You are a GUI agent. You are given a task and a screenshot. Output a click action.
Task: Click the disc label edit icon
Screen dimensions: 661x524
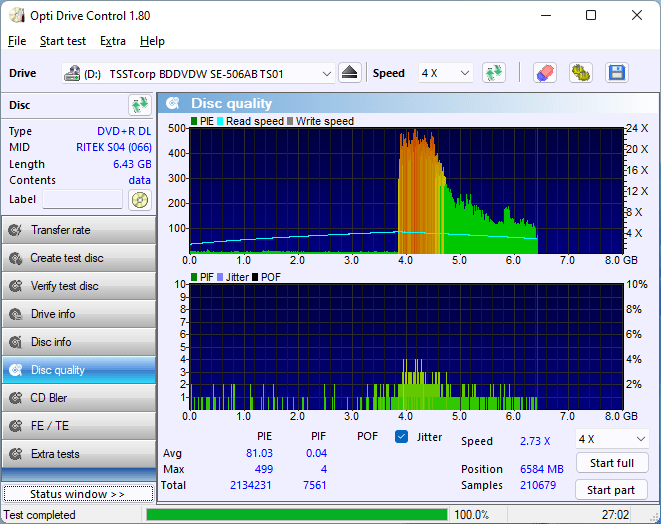coord(139,199)
